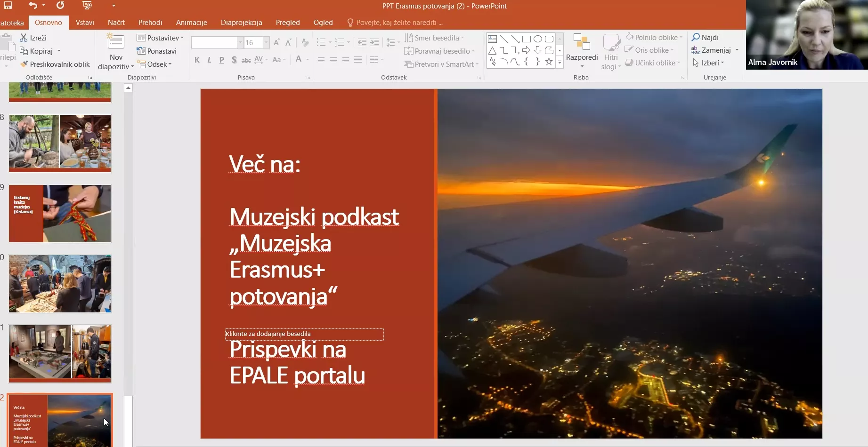Screen dimensions: 868x447
Task: Click slide panel scroll up arrow
Action: (128, 88)
